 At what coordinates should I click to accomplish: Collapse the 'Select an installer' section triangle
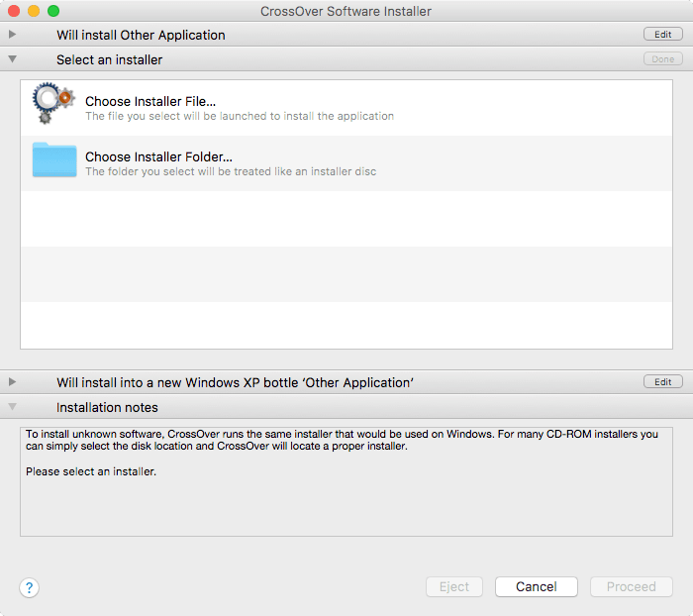[12, 59]
